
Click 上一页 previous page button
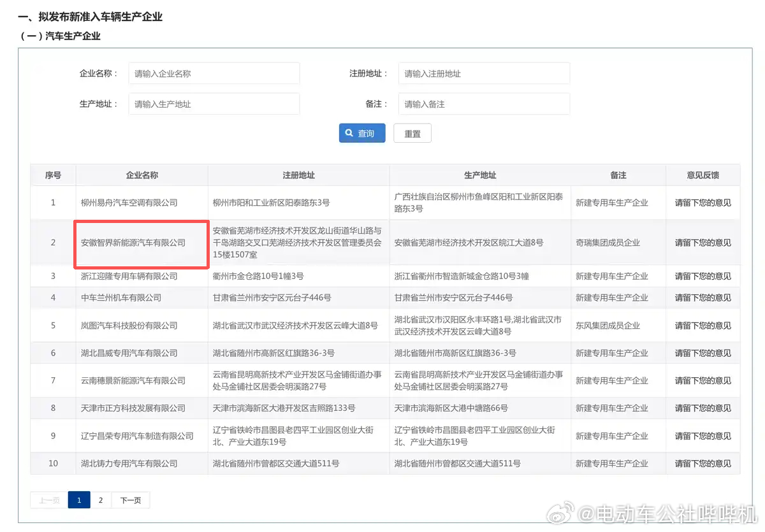tap(49, 500)
